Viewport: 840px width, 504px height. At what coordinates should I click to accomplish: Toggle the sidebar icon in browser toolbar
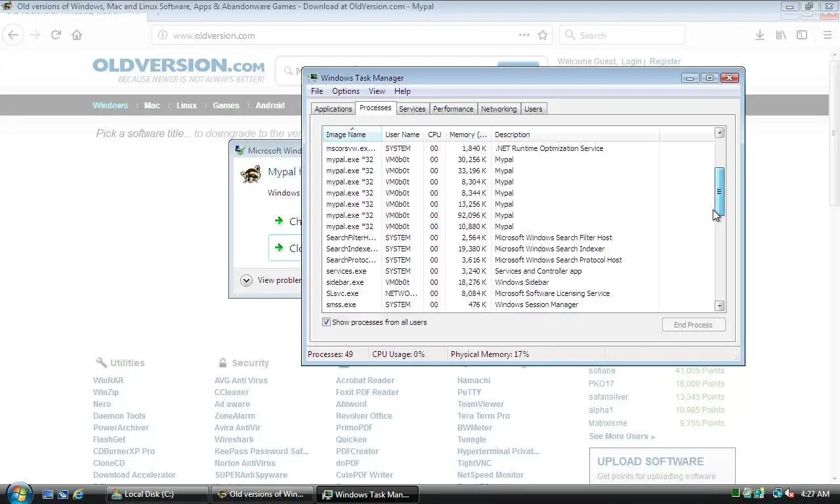[x=802, y=35]
